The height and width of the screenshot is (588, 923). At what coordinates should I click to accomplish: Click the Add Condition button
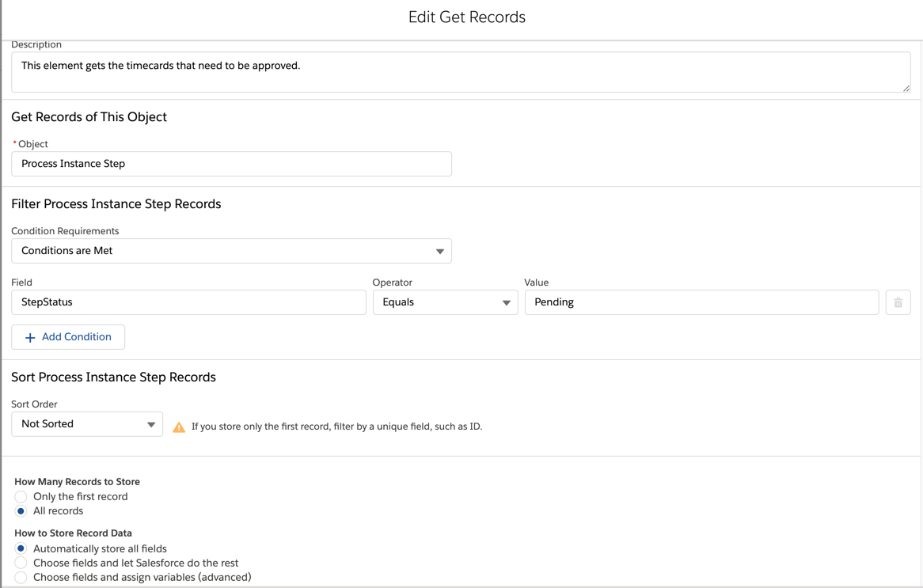[x=68, y=337]
